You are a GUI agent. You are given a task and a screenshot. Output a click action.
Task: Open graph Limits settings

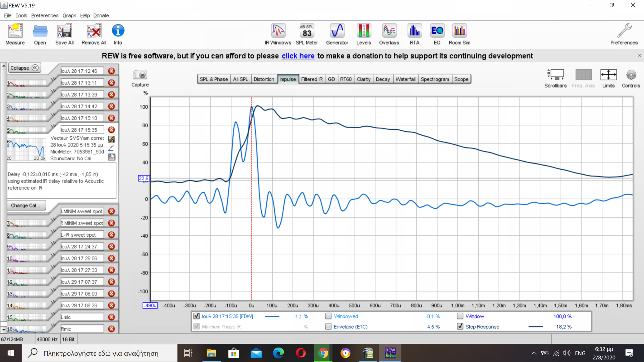coord(608,78)
